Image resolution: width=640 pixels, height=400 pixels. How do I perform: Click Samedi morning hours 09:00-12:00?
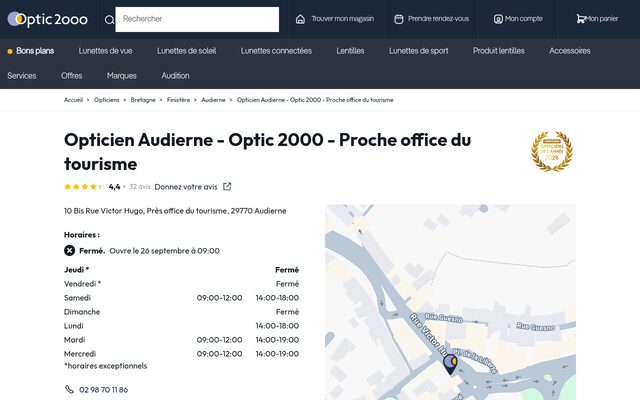[x=219, y=298]
